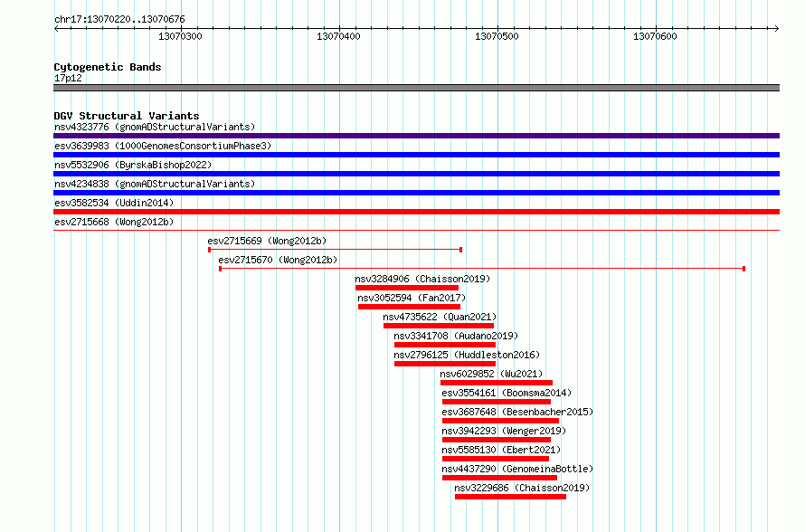Click nsv3284906 Chaisson2019 label
The width and height of the screenshot is (805, 532).
pyautogui.click(x=422, y=279)
